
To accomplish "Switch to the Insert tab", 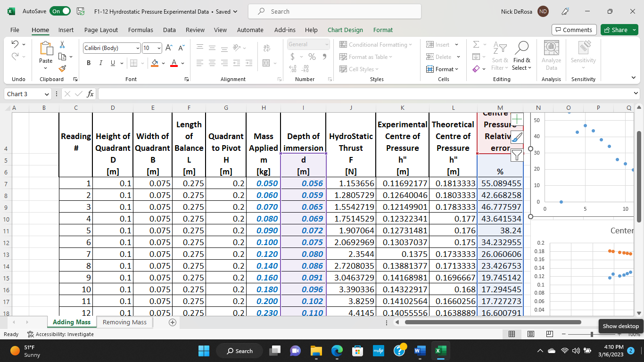I will tap(66, 30).
